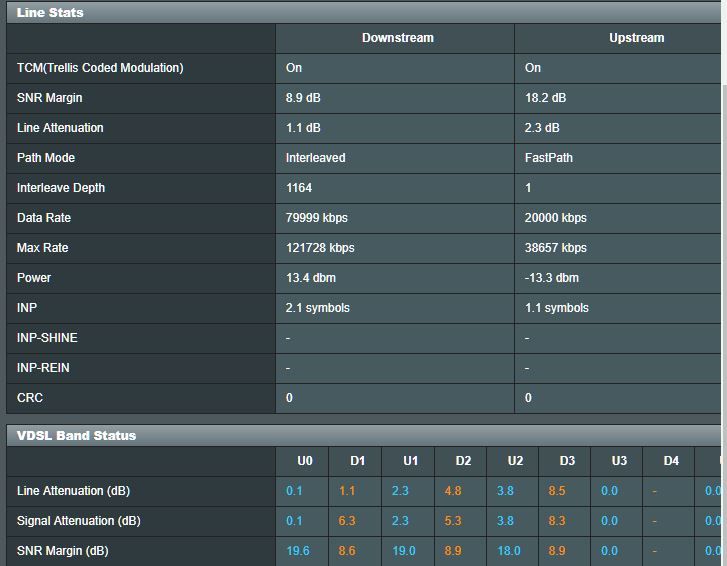Click the D4 band column header
727x566 pixels.
point(671,461)
